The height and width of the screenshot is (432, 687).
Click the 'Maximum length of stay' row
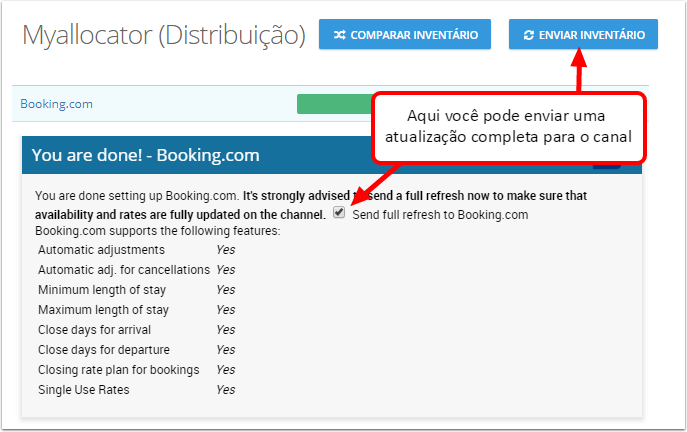pos(136,310)
